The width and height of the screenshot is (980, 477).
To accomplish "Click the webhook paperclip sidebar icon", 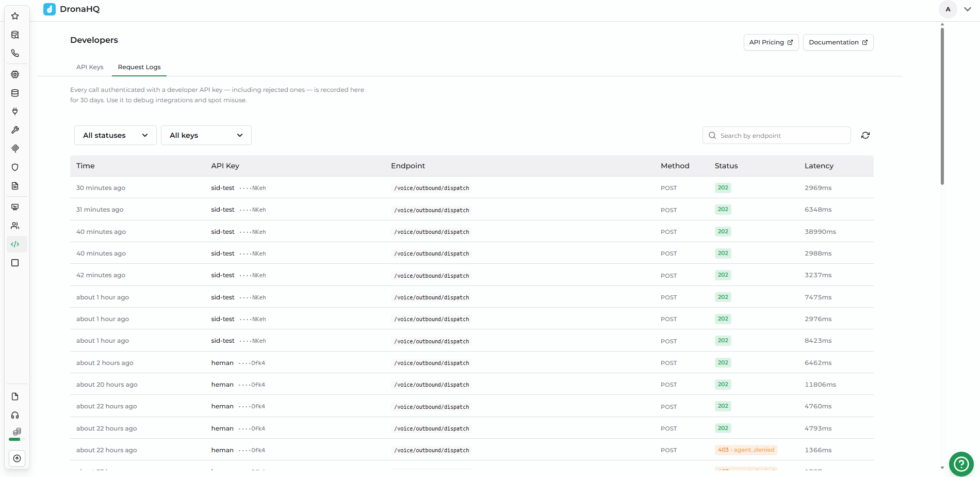I will point(15,149).
